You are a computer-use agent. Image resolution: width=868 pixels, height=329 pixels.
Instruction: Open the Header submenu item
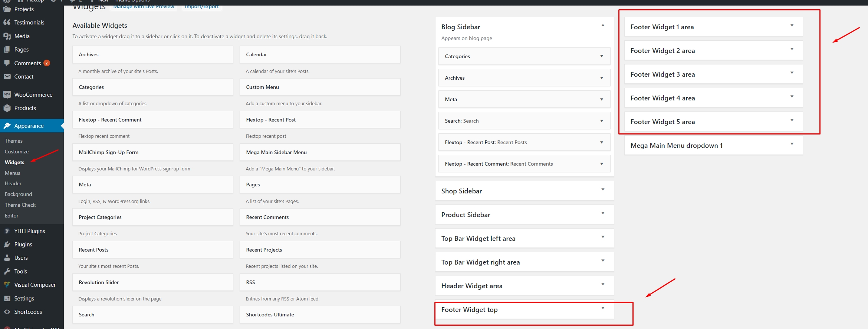[13, 183]
